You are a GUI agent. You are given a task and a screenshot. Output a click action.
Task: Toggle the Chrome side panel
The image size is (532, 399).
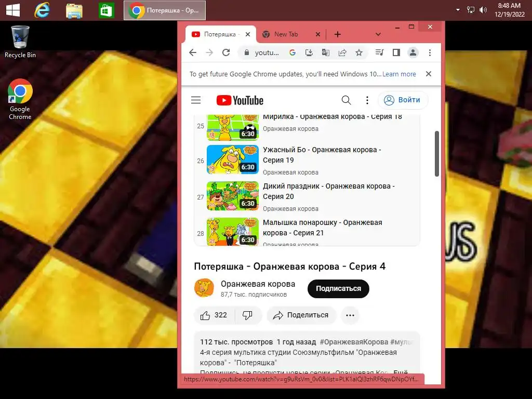[x=396, y=52]
